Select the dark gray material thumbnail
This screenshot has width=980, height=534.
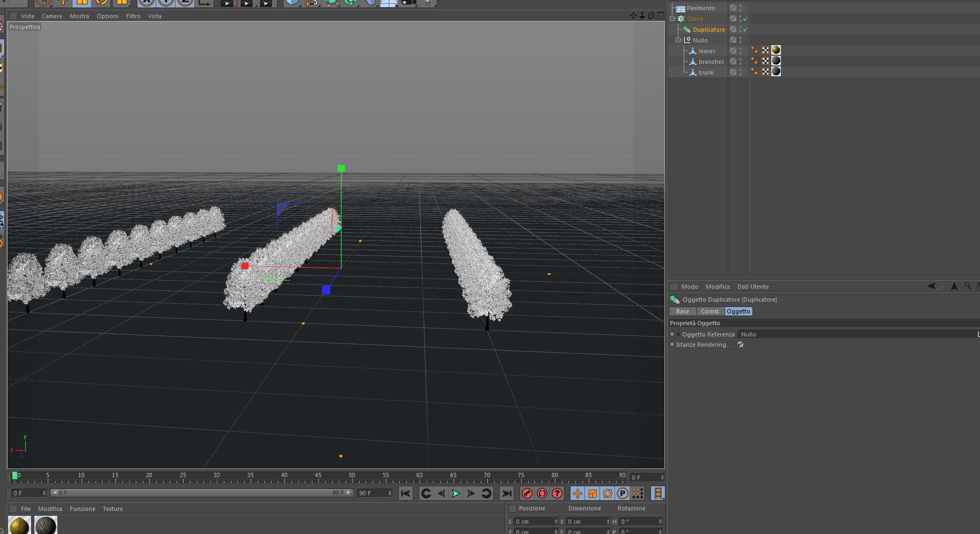(46, 525)
